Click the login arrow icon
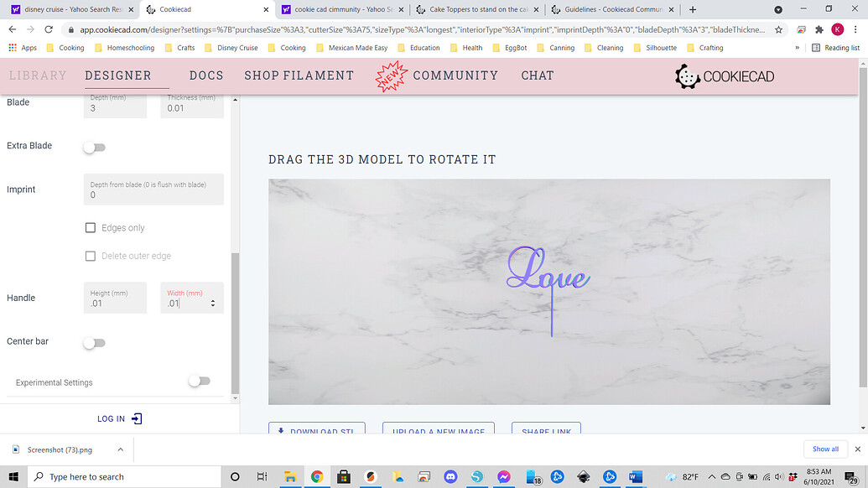The image size is (868, 488). 137,418
